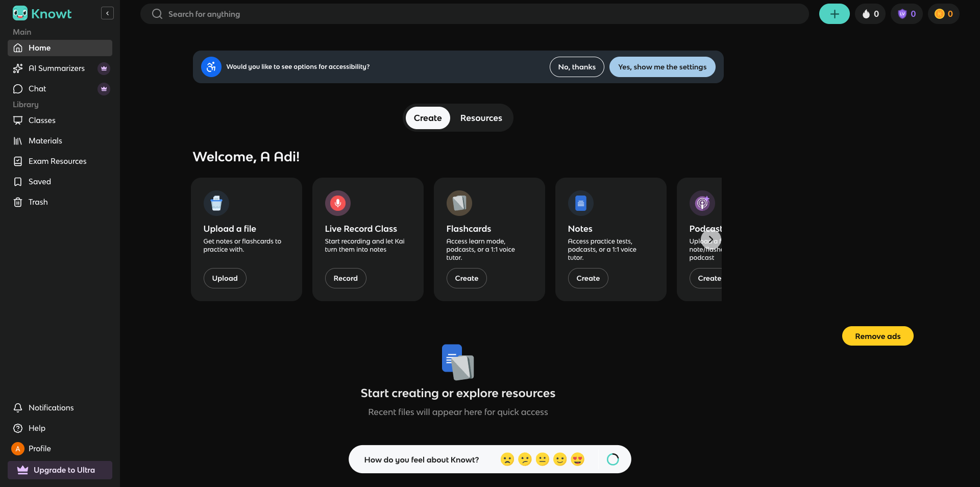The width and height of the screenshot is (980, 487).
Task: Open the AI Summarizers sidebar section
Action: point(56,68)
